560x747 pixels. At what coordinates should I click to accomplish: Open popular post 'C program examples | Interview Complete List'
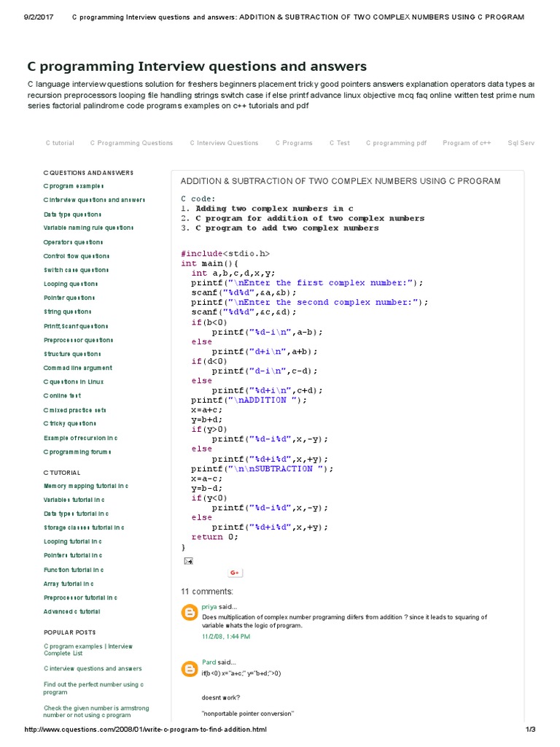tap(88, 650)
